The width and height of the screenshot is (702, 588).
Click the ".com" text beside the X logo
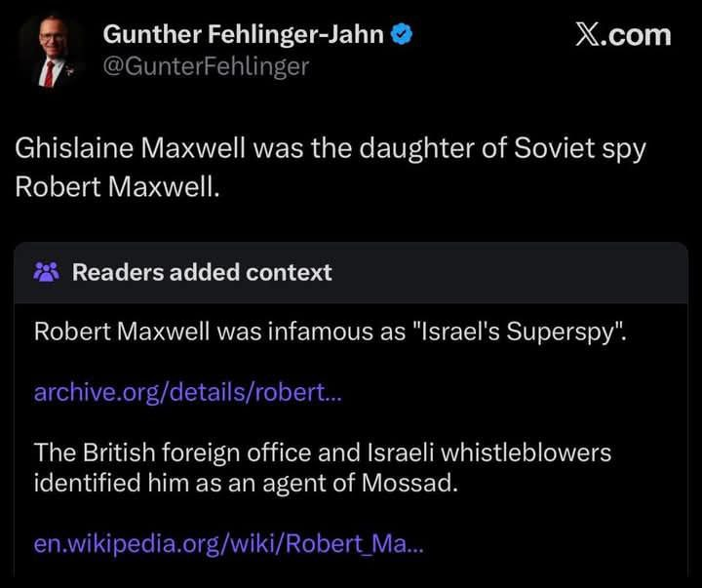pyautogui.click(x=638, y=35)
